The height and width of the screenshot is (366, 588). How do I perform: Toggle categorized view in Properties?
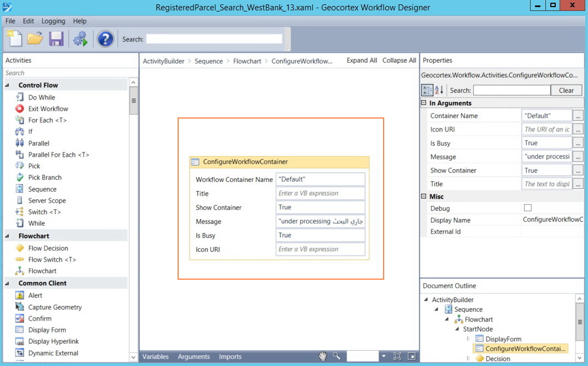coord(427,90)
